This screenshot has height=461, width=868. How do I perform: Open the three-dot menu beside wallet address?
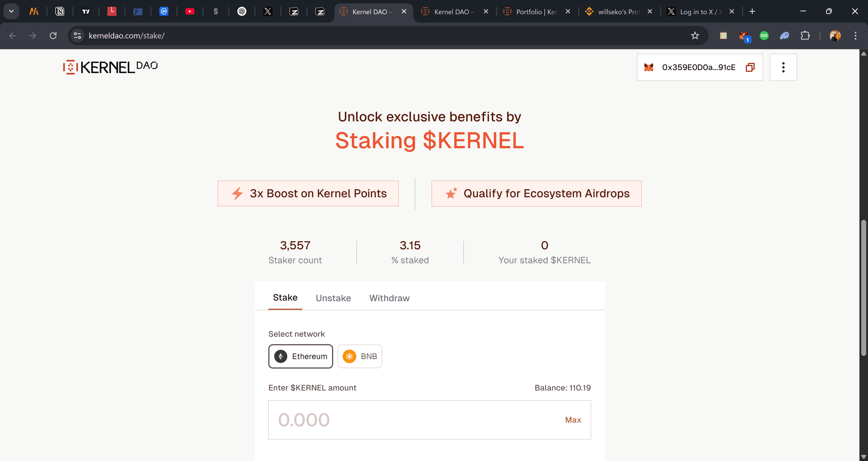click(783, 67)
